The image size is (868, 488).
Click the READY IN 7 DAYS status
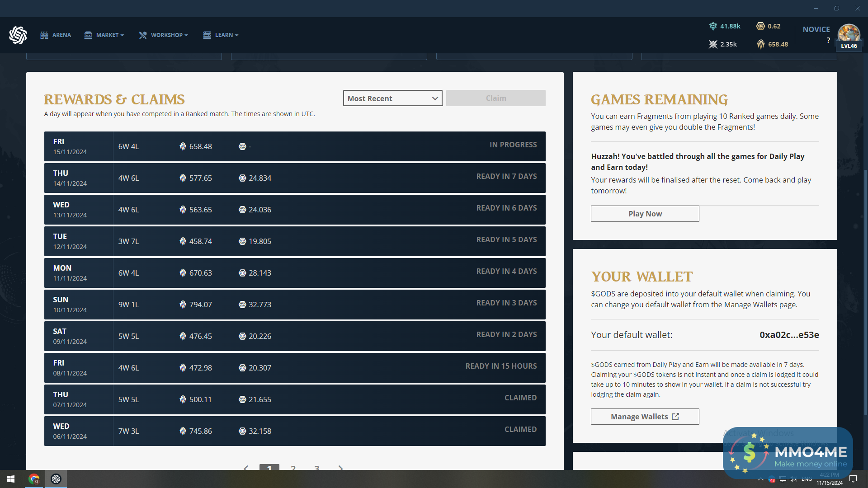506,176
